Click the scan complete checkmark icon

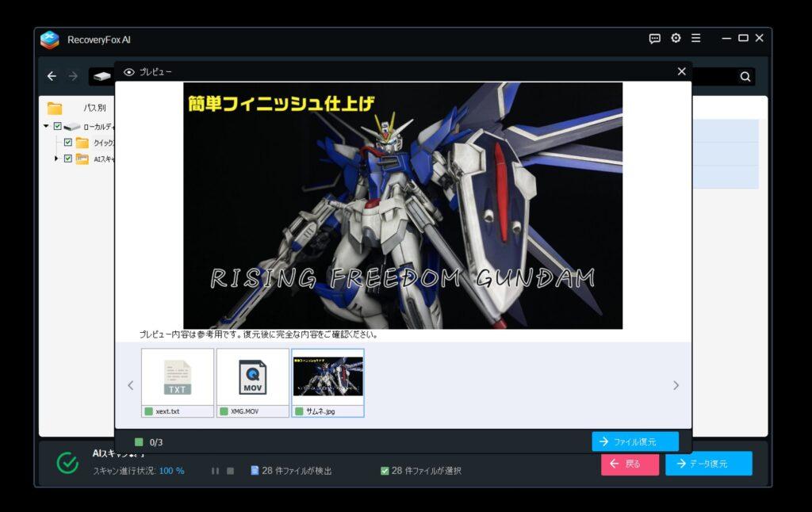click(68, 463)
